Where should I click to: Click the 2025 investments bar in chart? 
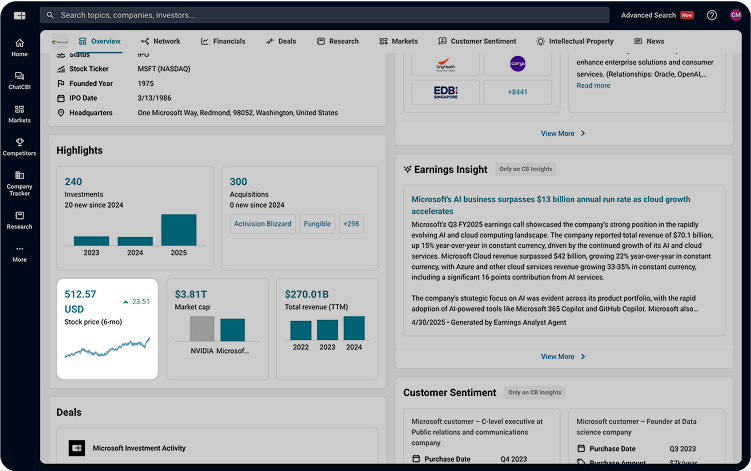click(x=178, y=229)
